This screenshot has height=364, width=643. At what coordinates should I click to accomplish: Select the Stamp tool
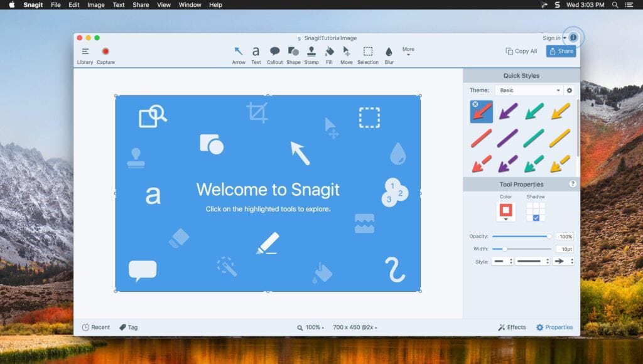[311, 55]
